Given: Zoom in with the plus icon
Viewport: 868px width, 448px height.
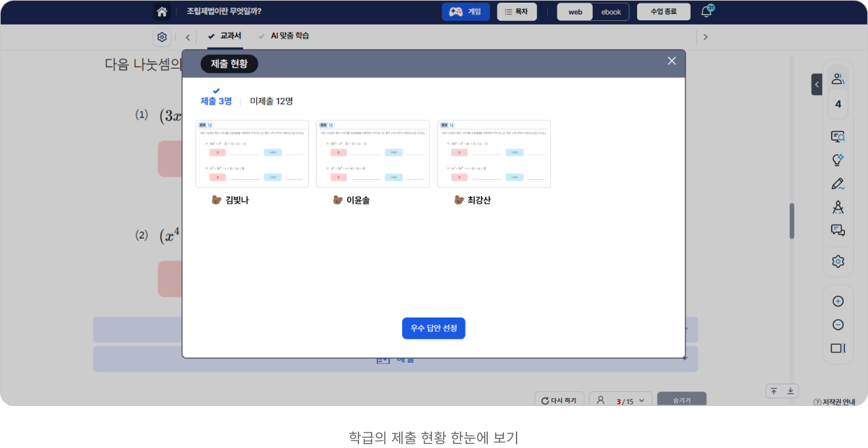Looking at the screenshot, I should click(x=838, y=302).
